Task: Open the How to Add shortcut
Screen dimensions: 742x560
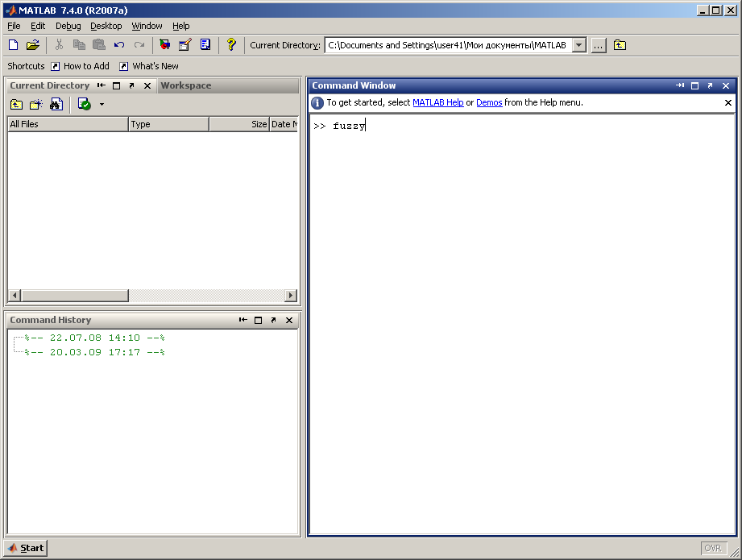Action: pyautogui.click(x=80, y=66)
